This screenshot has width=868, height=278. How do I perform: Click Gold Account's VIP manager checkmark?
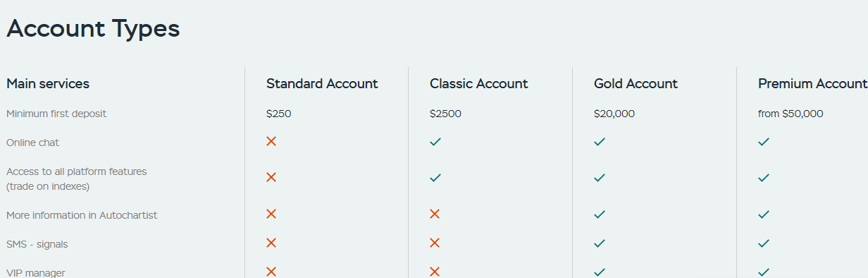600,272
